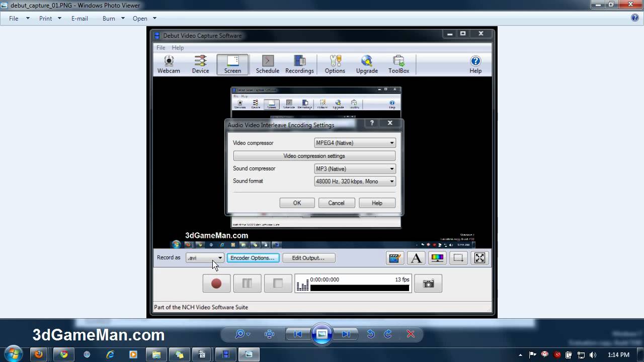
Task: Click the selection rectangle capture icon
Action: [458, 258]
